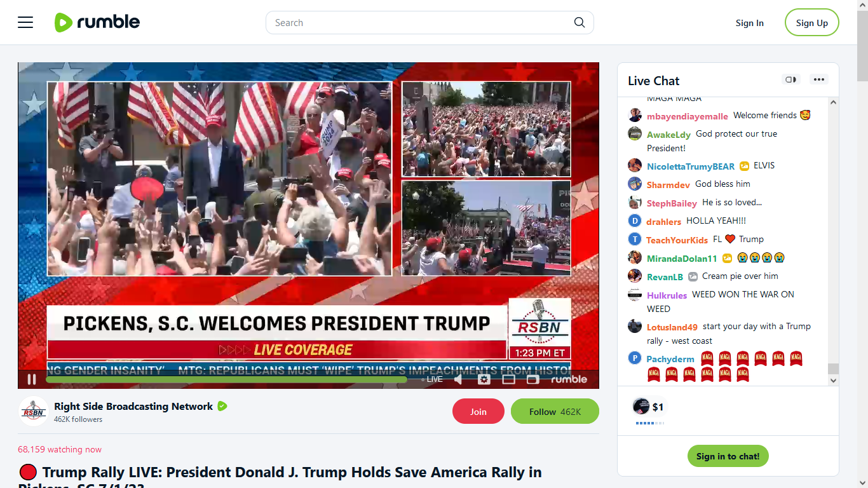Click the D avatar of drahlers
The width and height of the screenshot is (868, 488).
635,220
